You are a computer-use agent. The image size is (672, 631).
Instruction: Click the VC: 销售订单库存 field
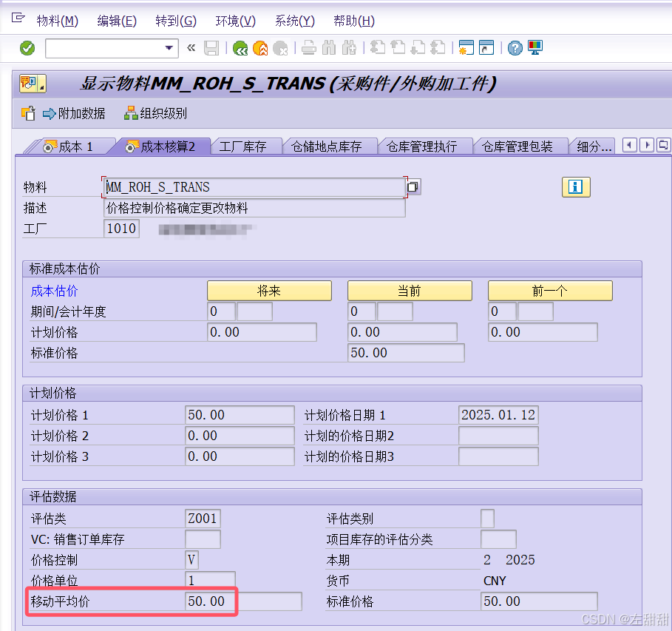click(203, 539)
